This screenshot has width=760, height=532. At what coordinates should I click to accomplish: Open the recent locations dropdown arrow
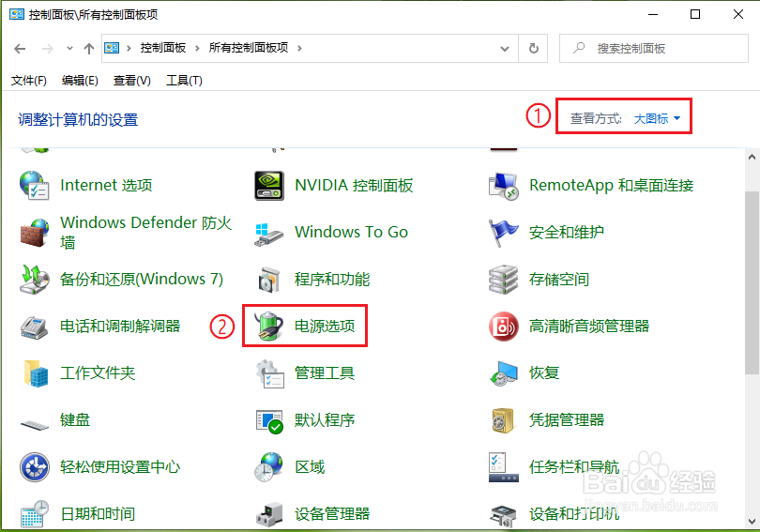coord(69,48)
